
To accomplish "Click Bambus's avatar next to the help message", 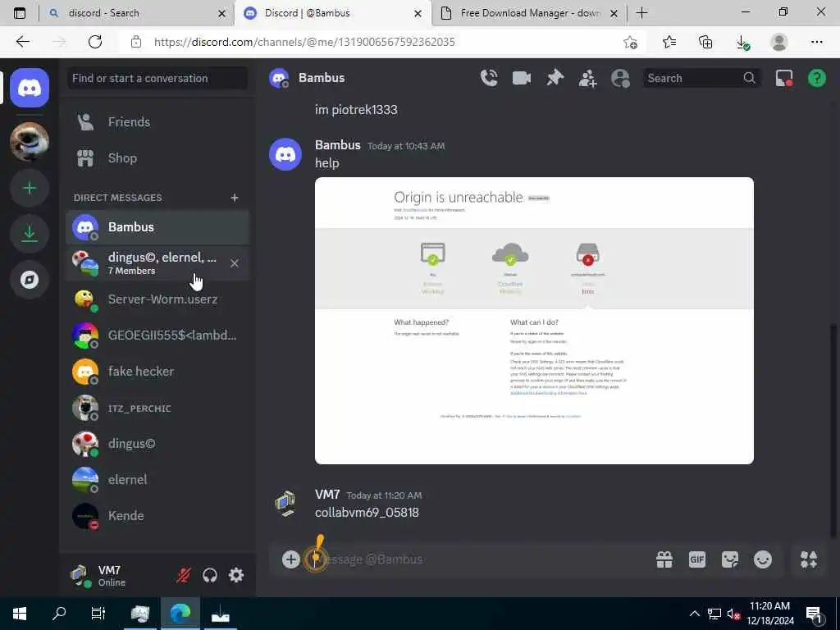I will point(285,154).
